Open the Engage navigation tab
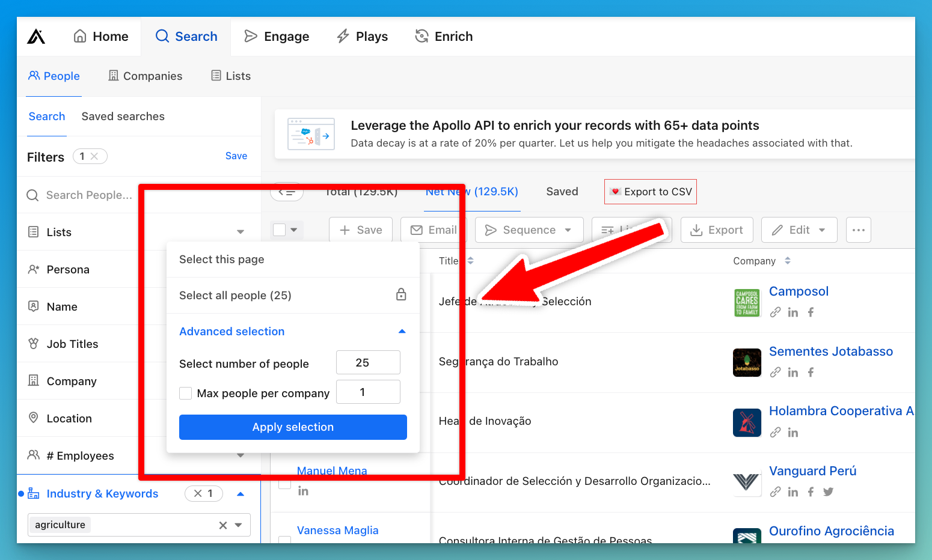The height and width of the screenshot is (560, 932). click(277, 37)
